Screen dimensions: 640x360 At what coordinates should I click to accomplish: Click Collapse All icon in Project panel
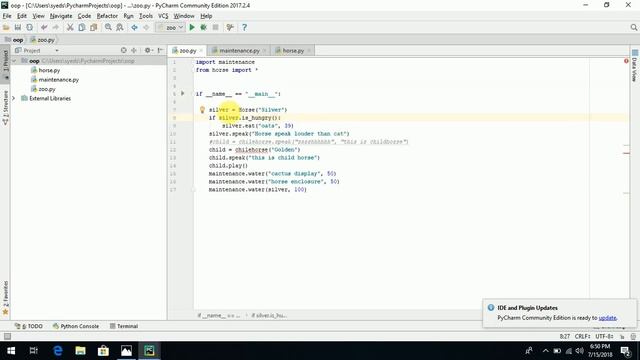[134, 50]
